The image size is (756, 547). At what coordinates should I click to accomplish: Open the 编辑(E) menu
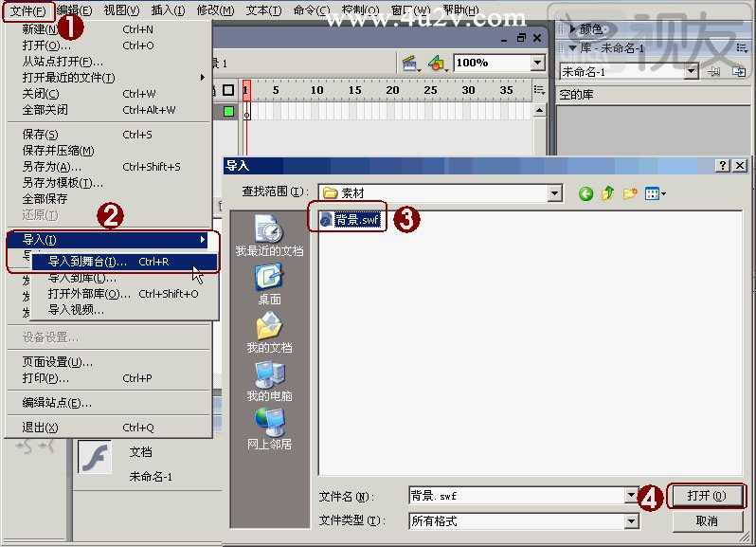click(74, 10)
